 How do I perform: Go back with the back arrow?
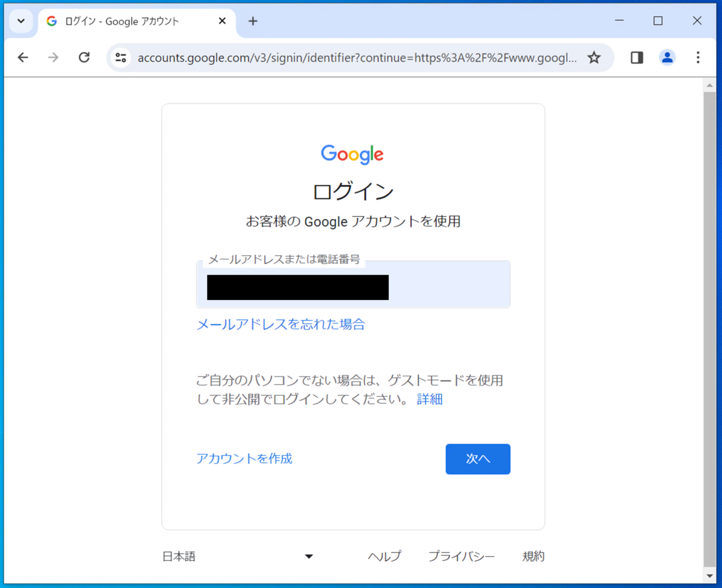pos(23,57)
